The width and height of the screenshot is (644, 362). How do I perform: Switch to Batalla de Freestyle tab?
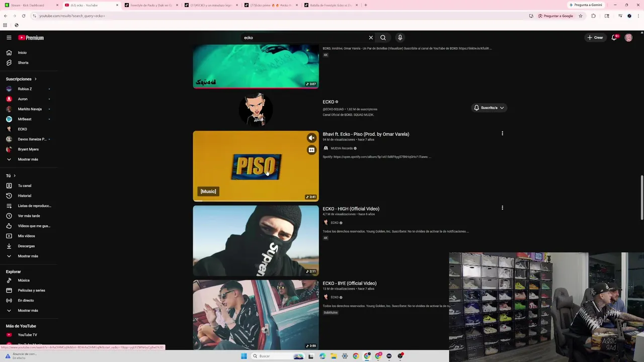(331, 5)
